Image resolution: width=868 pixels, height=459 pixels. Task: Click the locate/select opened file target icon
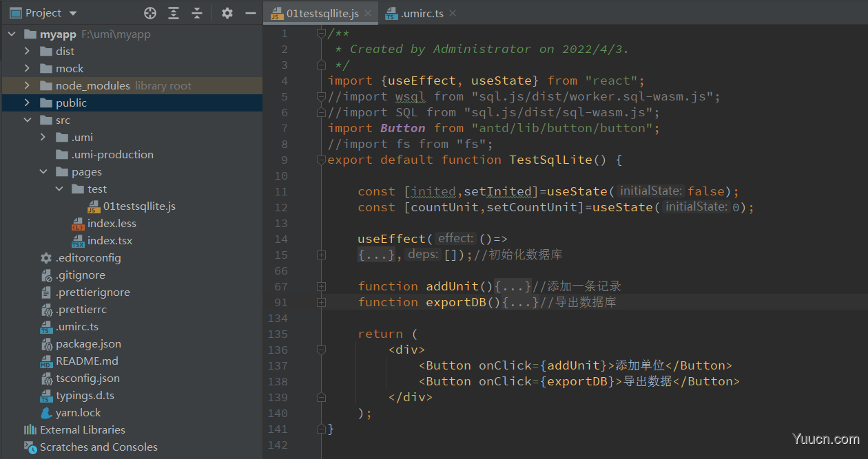[x=150, y=13]
